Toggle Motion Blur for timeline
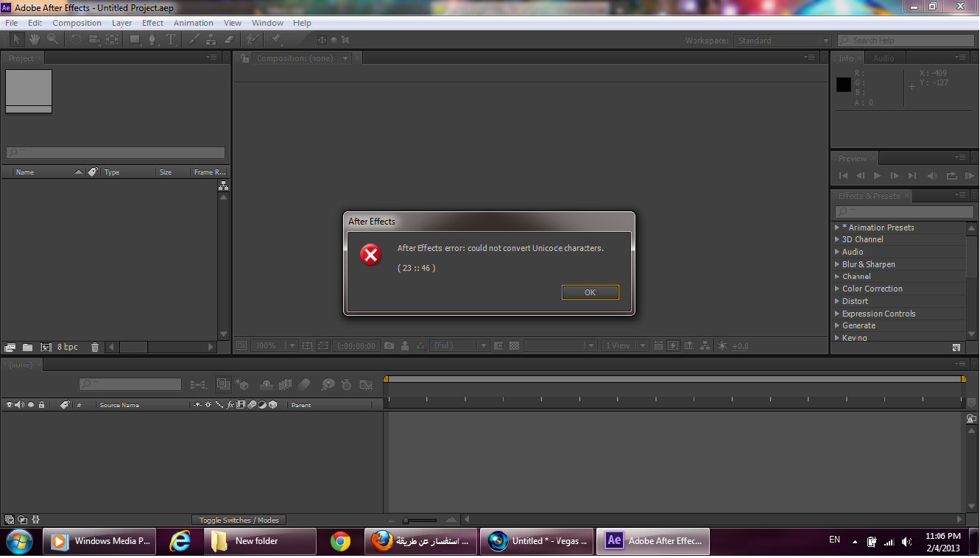 303,384
